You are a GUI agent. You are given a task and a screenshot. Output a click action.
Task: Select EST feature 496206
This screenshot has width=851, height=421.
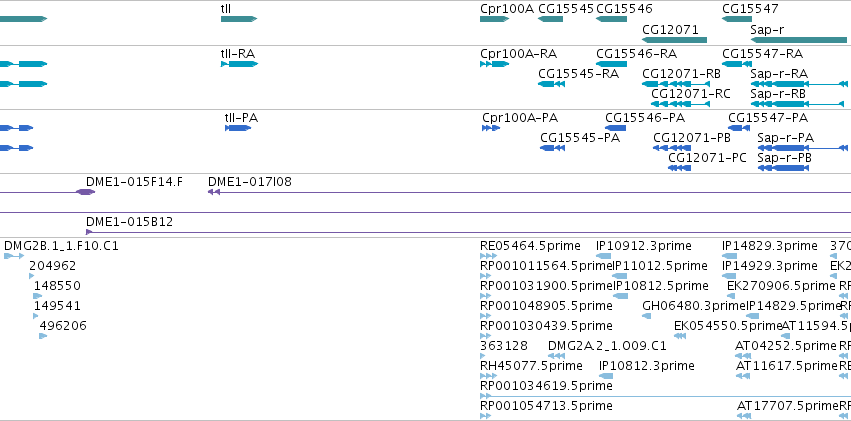point(43,336)
